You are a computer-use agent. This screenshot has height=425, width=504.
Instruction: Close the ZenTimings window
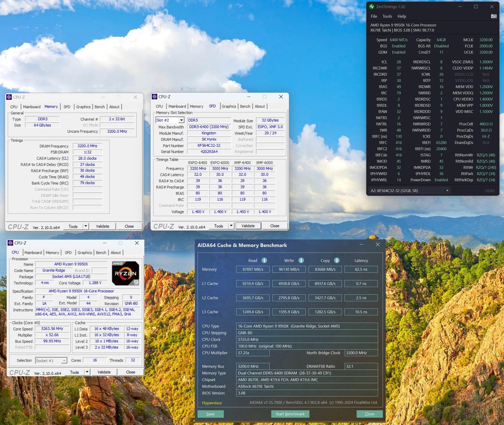492,6
